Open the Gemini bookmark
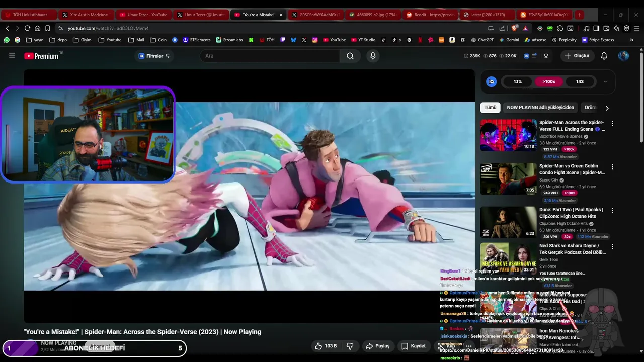 tap(509, 40)
